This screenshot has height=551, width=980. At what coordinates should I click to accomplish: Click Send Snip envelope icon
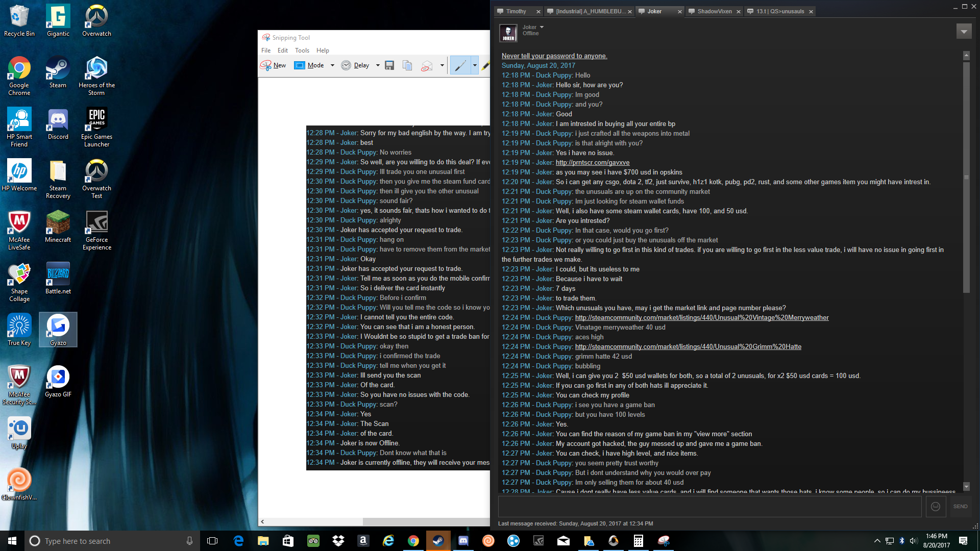pyautogui.click(x=427, y=65)
